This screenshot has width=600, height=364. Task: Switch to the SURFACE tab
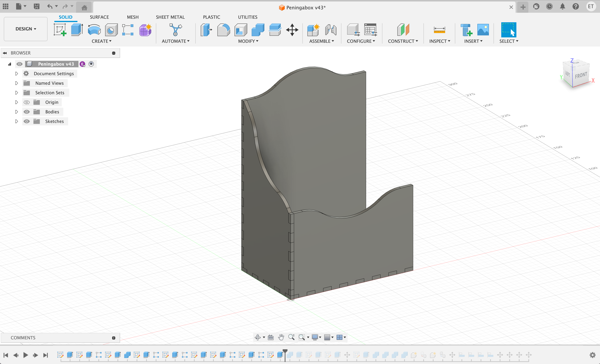[x=99, y=17]
